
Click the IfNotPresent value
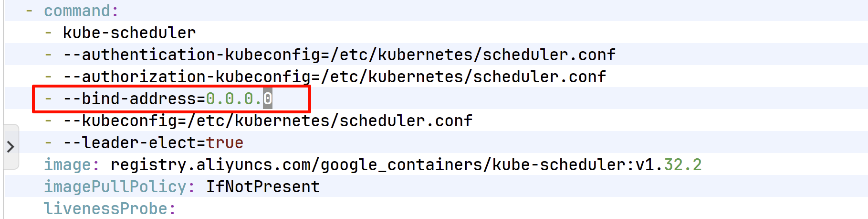coord(263,187)
